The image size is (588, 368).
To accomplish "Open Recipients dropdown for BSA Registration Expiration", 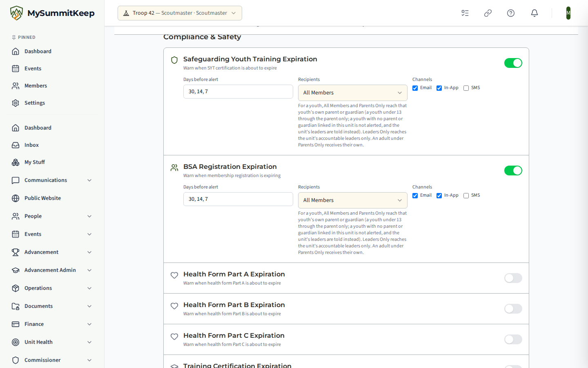I will click(x=353, y=200).
